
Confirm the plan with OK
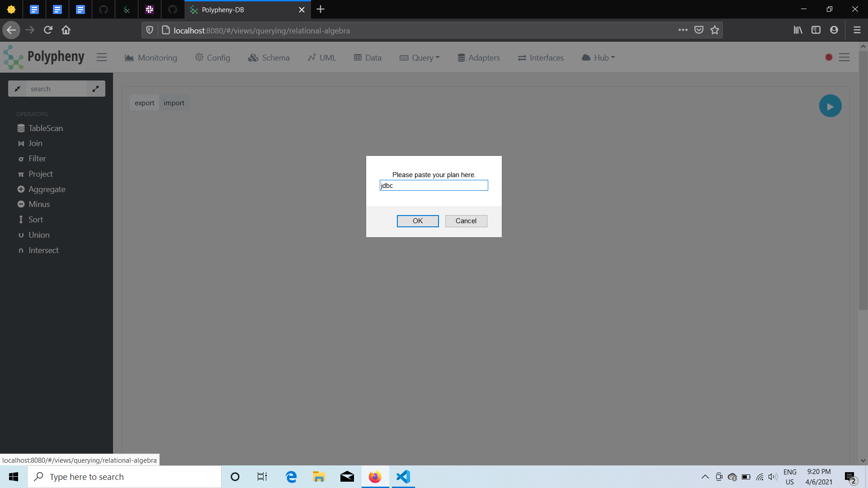pyautogui.click(x=417, y=221)
